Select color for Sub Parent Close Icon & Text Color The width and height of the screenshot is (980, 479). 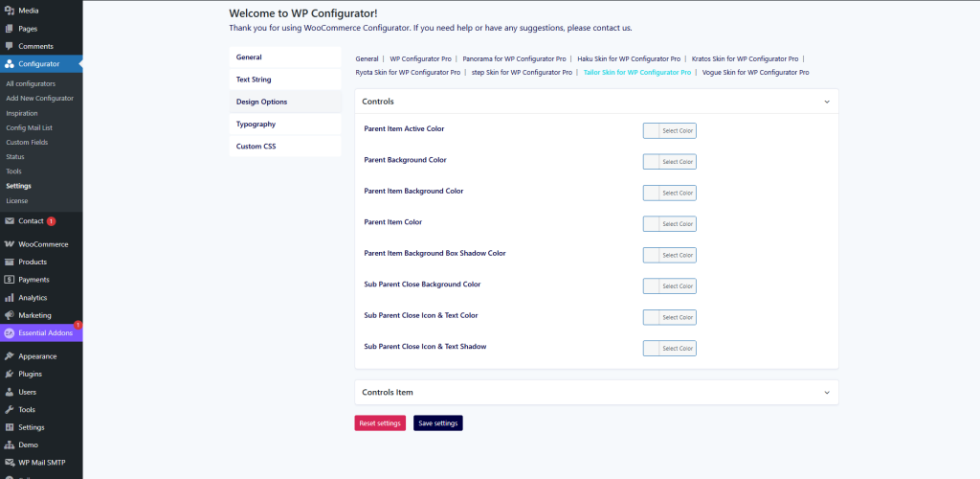click(x=669, y=317)
